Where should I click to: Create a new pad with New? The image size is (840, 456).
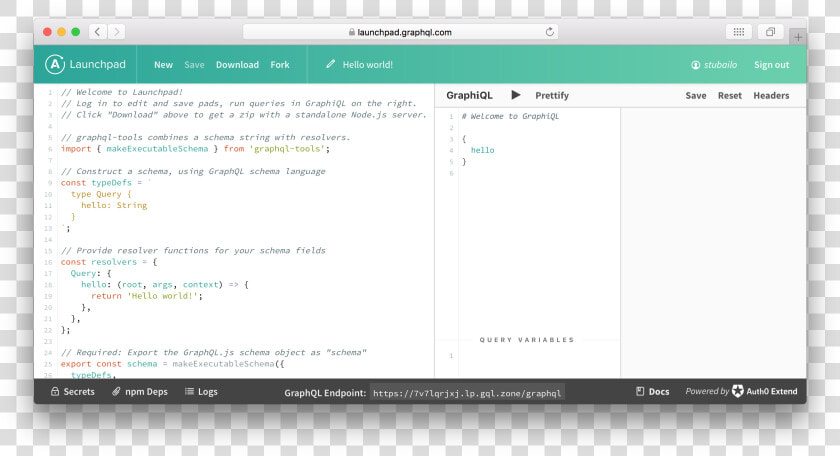pos(163,65)
